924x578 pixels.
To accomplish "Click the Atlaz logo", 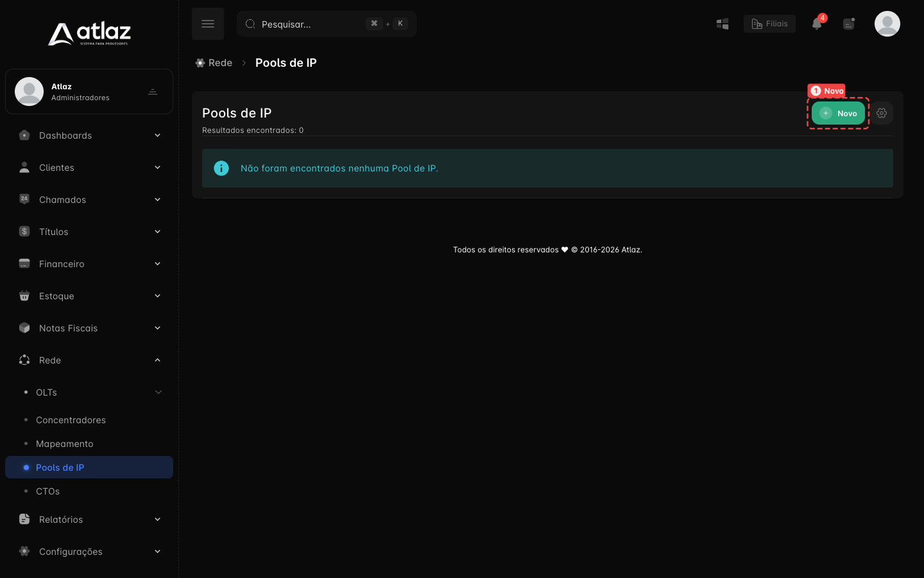I will (x=89, y=33).
